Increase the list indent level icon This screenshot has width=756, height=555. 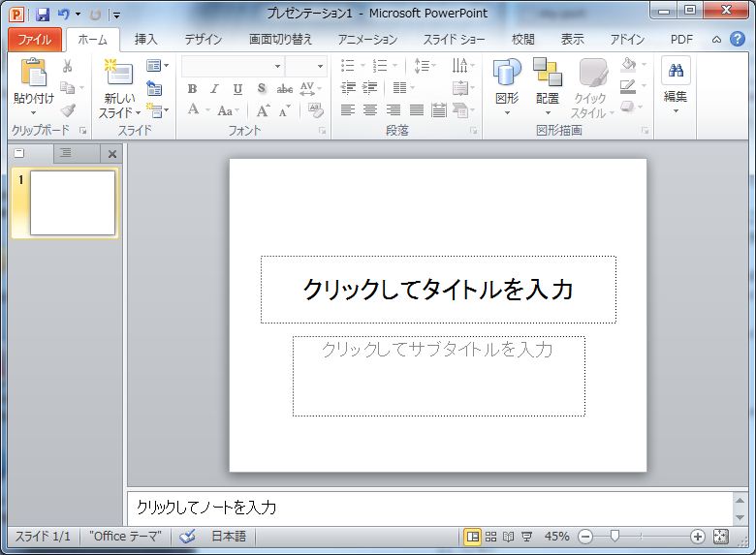(x=370, y=88)
